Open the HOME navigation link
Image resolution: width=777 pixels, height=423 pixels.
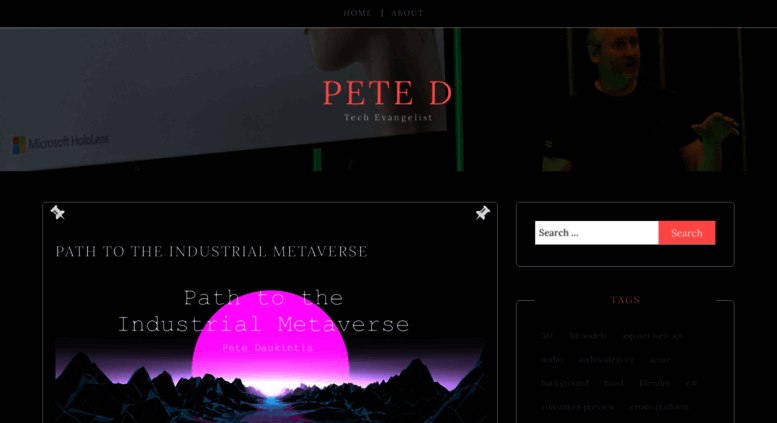pos(357,13)
